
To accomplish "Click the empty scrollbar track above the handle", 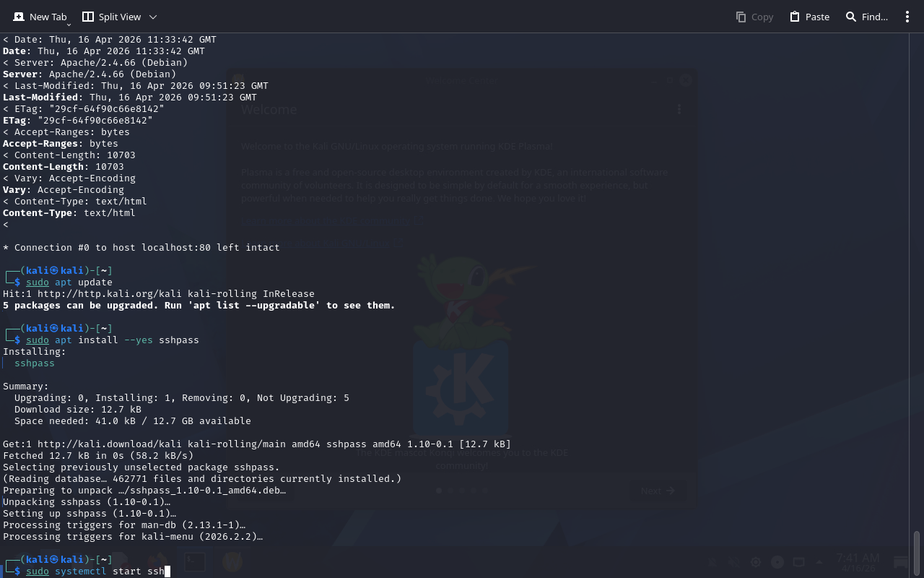I will point(917,289).
